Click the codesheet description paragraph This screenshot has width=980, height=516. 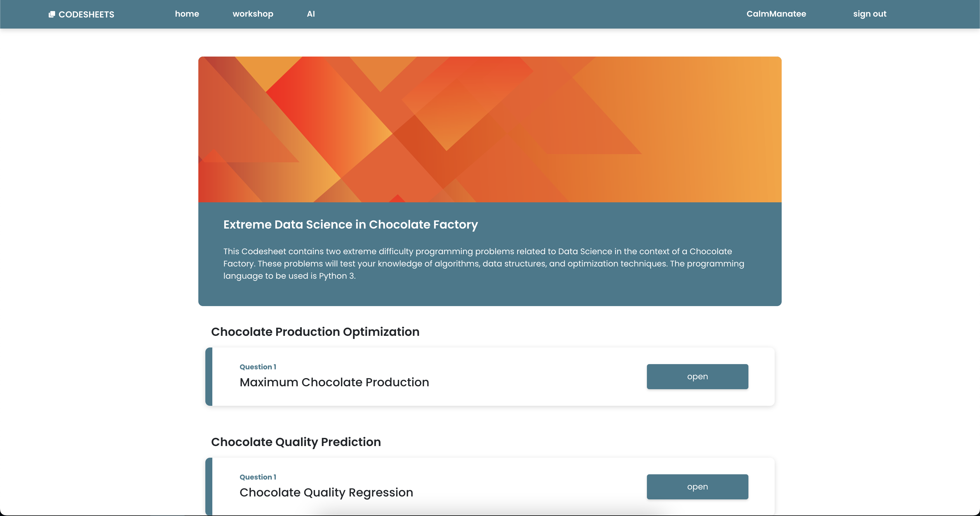pyautogui.click(x=483, y=264)
